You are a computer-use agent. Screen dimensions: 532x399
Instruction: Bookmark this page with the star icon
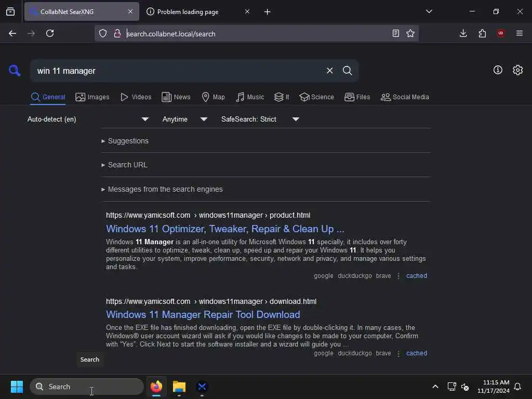click(x=410, y=33)
